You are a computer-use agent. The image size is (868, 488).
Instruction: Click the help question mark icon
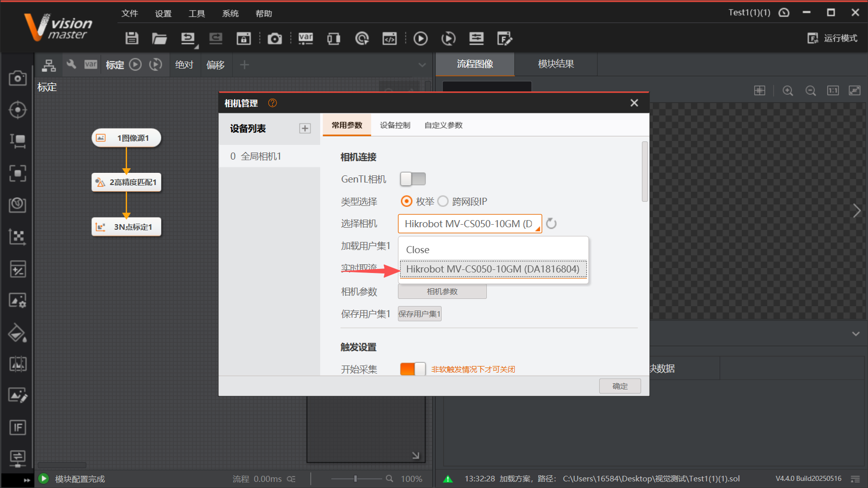click(272, 103)
